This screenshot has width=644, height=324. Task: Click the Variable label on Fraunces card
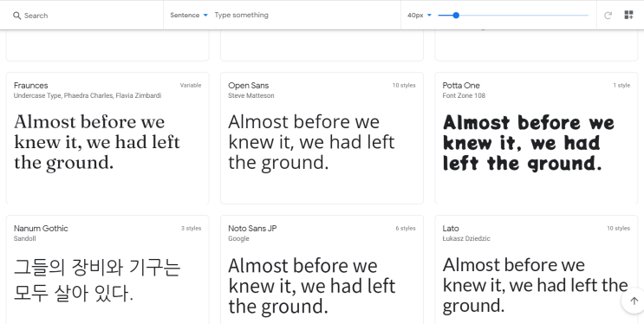(191, 86)
